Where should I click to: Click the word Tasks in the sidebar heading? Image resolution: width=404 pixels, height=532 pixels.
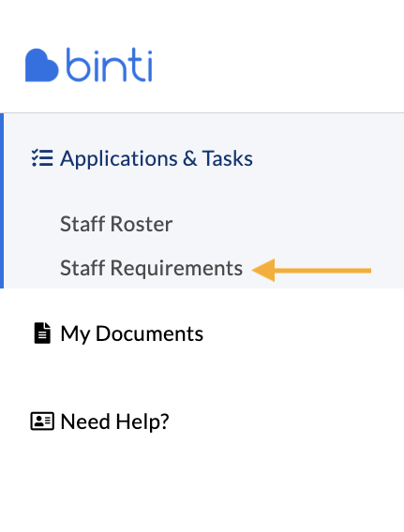[228, 158]
